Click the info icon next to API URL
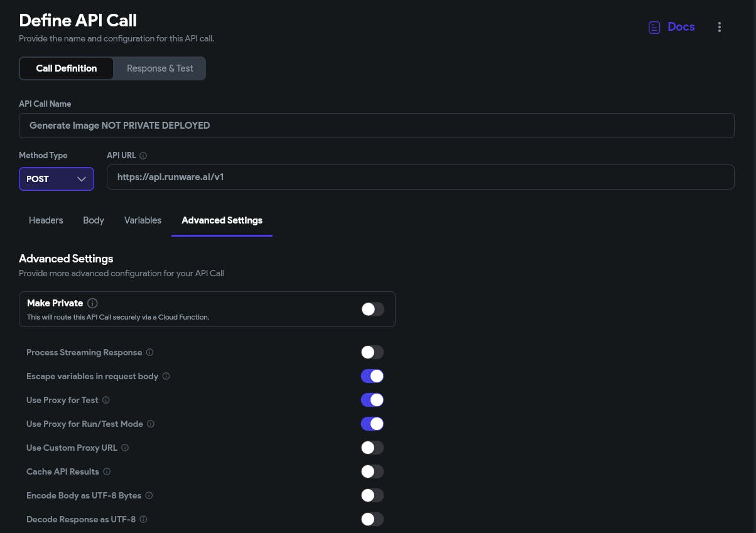756x533 pixels. [x=143, y=156]
